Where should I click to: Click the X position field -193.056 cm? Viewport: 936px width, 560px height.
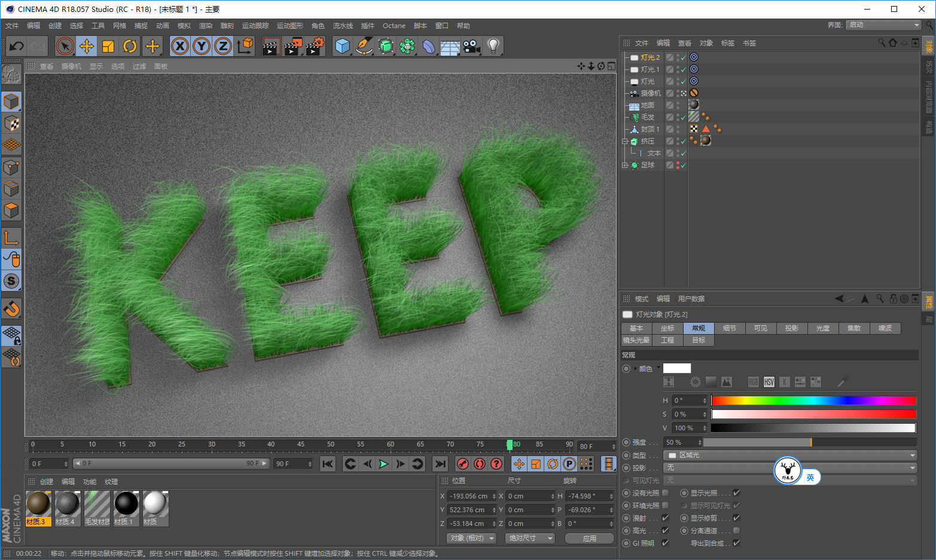472,496
